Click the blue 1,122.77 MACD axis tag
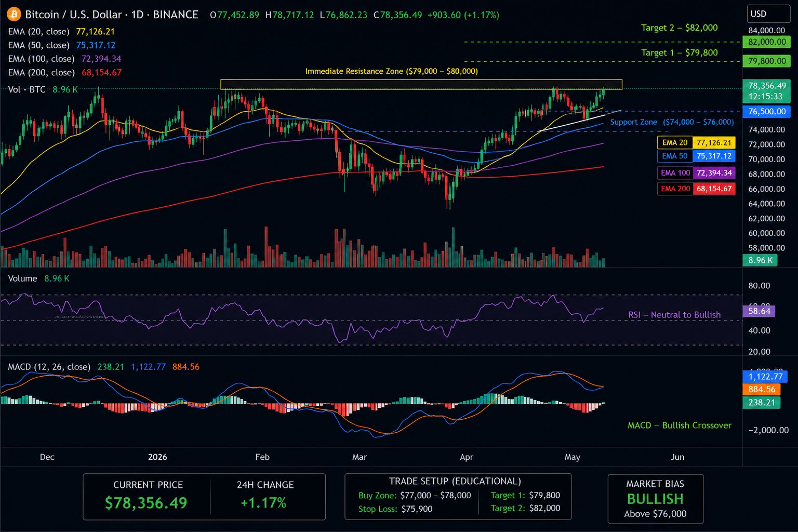Viewport: 798px width, 532px height. (765, 377)
